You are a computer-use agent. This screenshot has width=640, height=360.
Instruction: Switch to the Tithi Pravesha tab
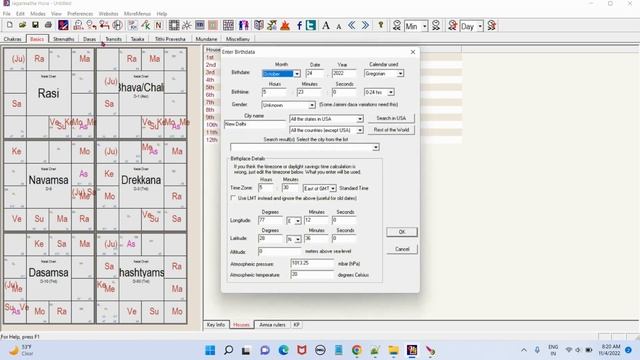(170, 39)
